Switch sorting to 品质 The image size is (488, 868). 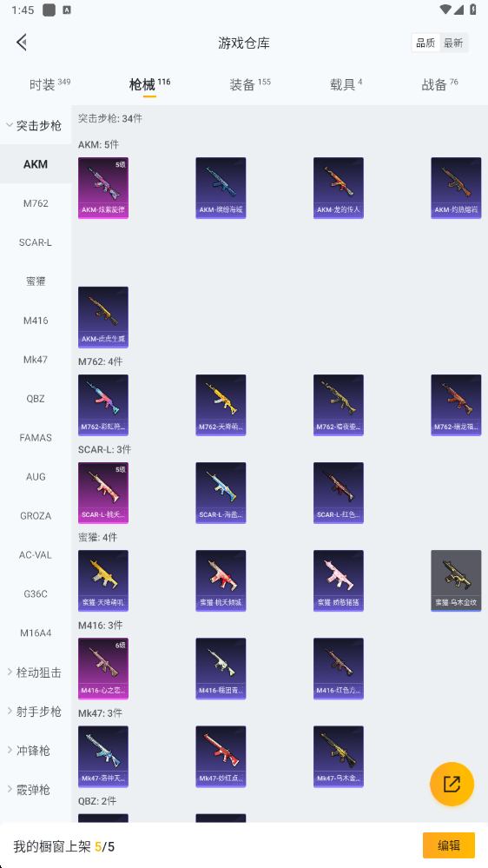425,43
